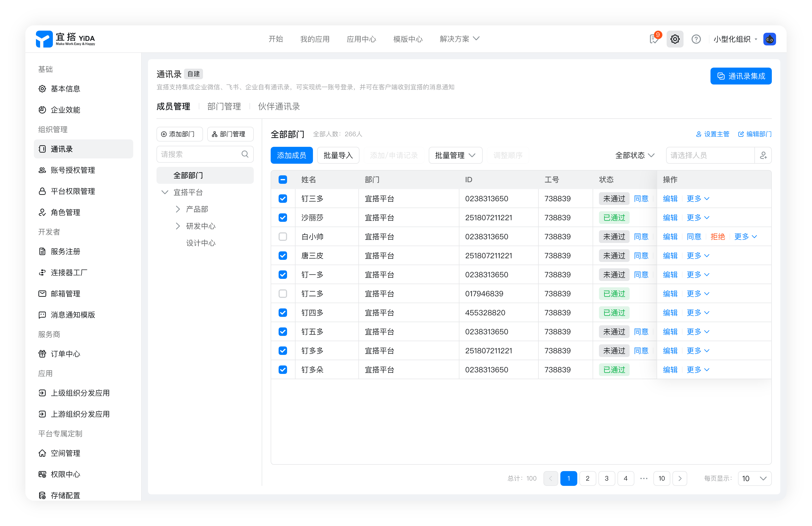Click the user avatar icon
The image size is (812, 526).
click(x=769, y=39)
